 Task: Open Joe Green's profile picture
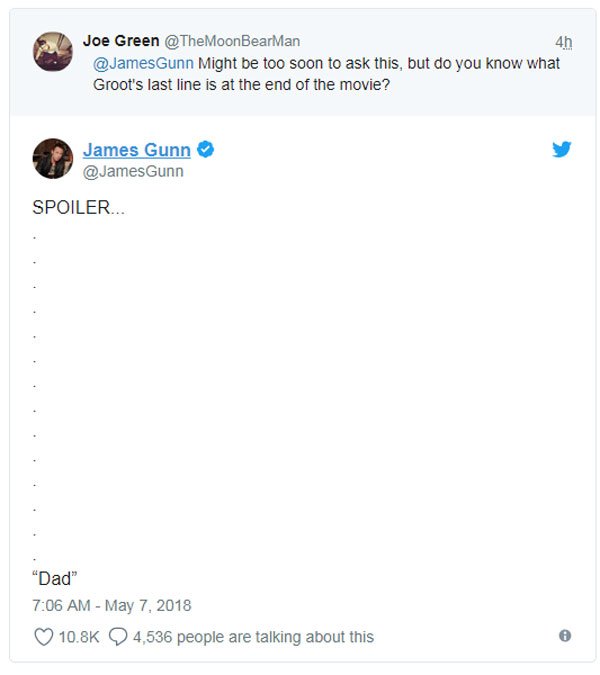[x=52, y=51]
